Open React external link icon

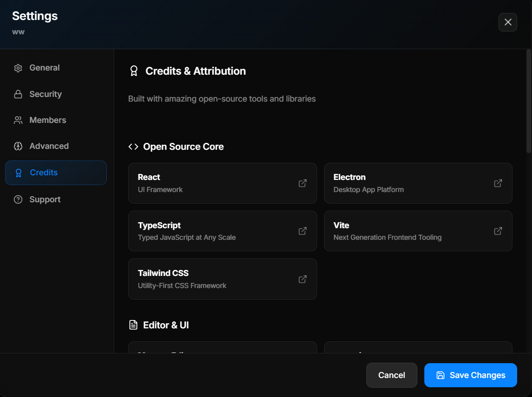tap(303, 183)
